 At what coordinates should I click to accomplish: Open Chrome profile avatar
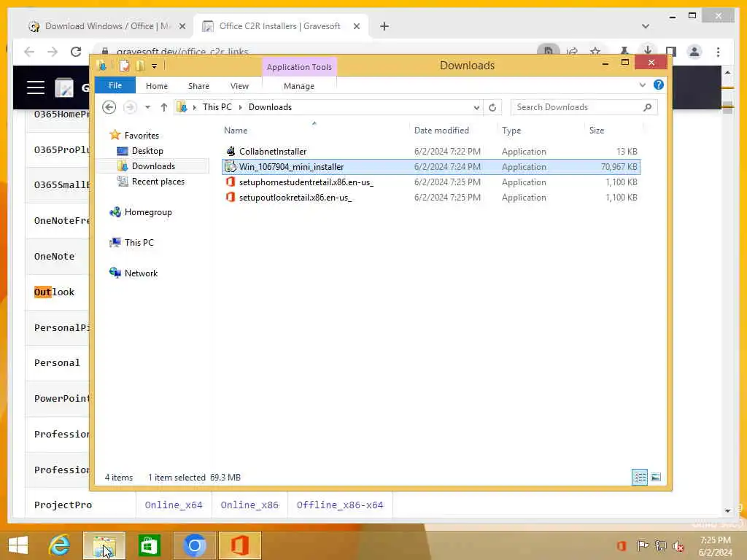coord(694,52)
